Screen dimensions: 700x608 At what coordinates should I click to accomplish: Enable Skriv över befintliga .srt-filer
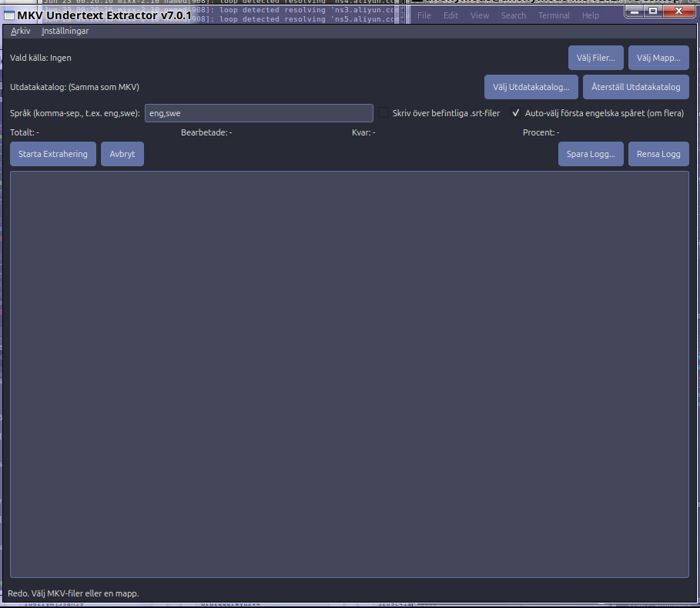[x=384, y=112]
